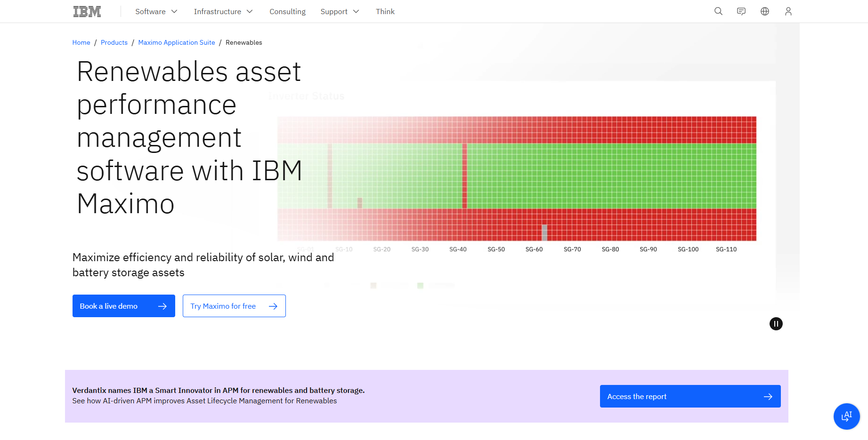Click the SG-100 axis label
868x440 pixels.
(x=688, y=249)
